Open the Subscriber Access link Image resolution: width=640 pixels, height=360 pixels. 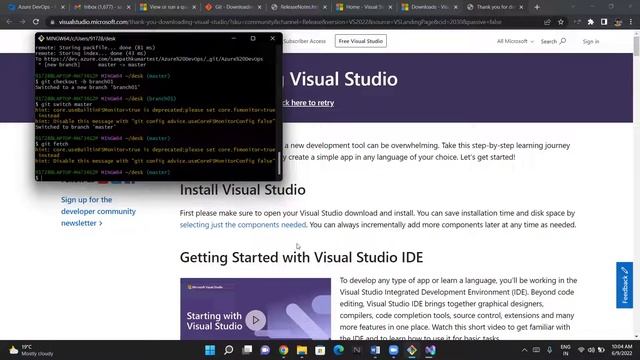coord(304,41)
